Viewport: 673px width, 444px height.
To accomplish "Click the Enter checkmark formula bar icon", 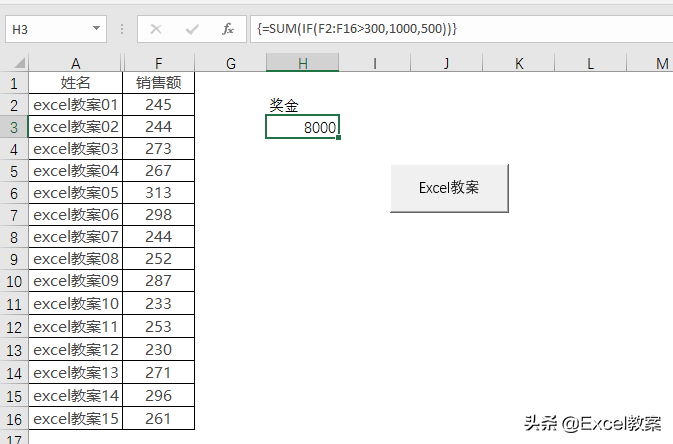I will (x=192, y=29).
